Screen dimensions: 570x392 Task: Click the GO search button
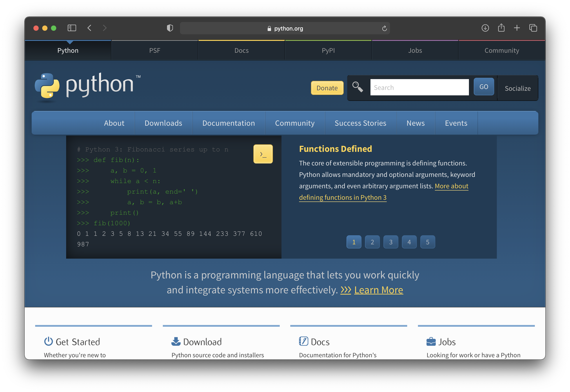(484, 87)
